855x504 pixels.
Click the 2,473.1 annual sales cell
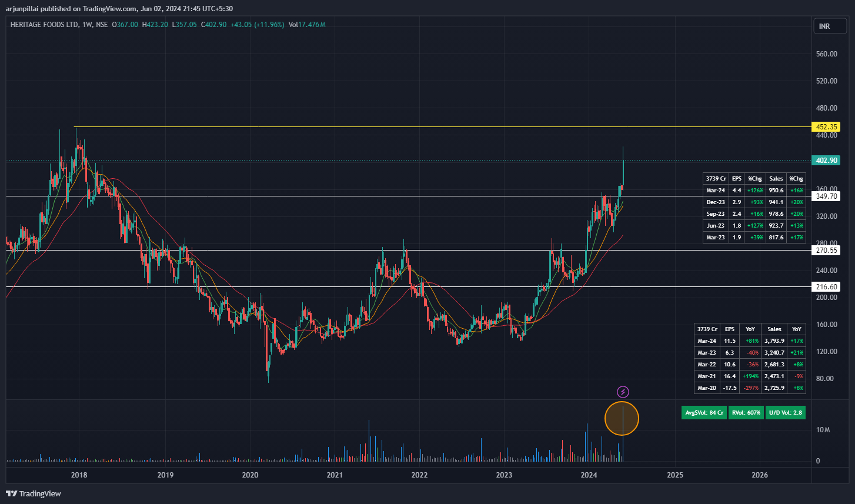coord(774,376)
